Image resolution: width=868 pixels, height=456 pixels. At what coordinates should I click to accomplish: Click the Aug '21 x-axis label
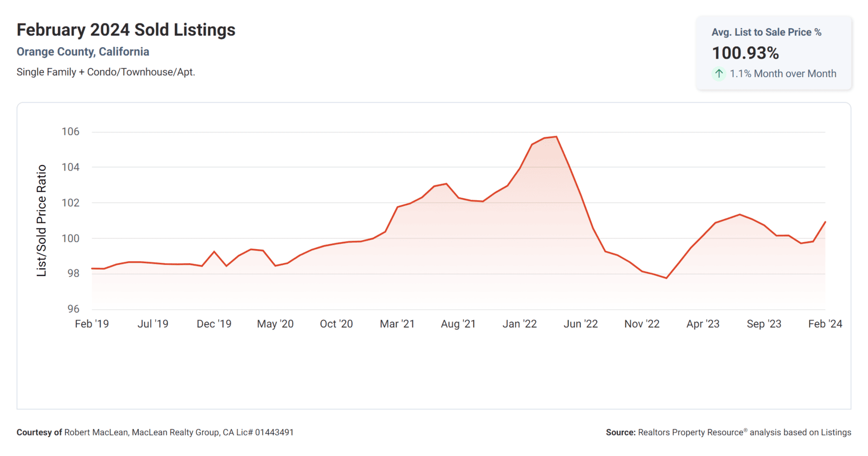[x=458, y=324]
